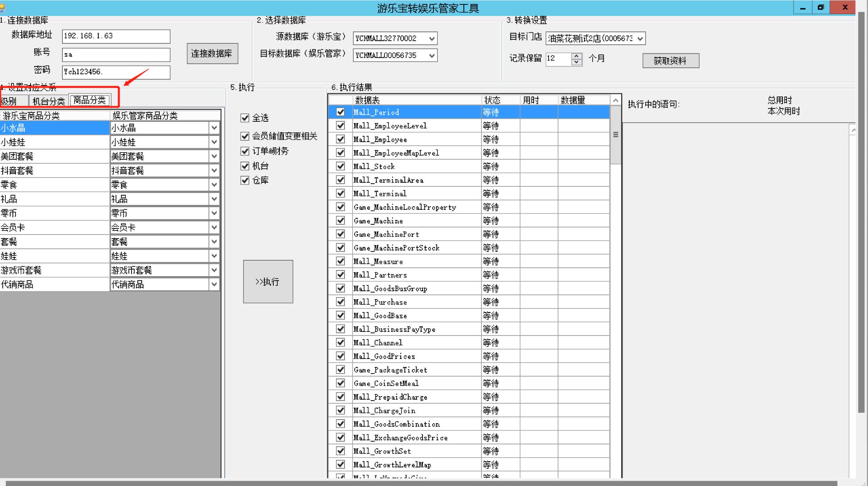The width and height of the screenshot is (868, 486).
Task: Open the 源数据库（游乐宝）dropdown
Action: click(x=432, y=39)
